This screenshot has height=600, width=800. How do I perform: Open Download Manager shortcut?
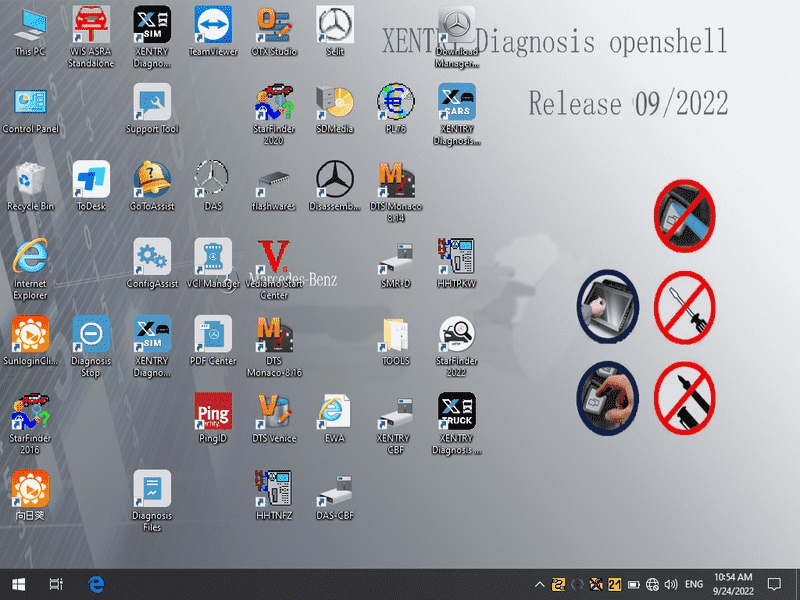point(457,37)
